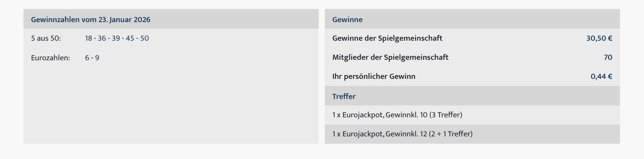Click the Gewinne der Spielgemeinschaft label
Screen dimensions: 644x159
(x=387, y=38)
